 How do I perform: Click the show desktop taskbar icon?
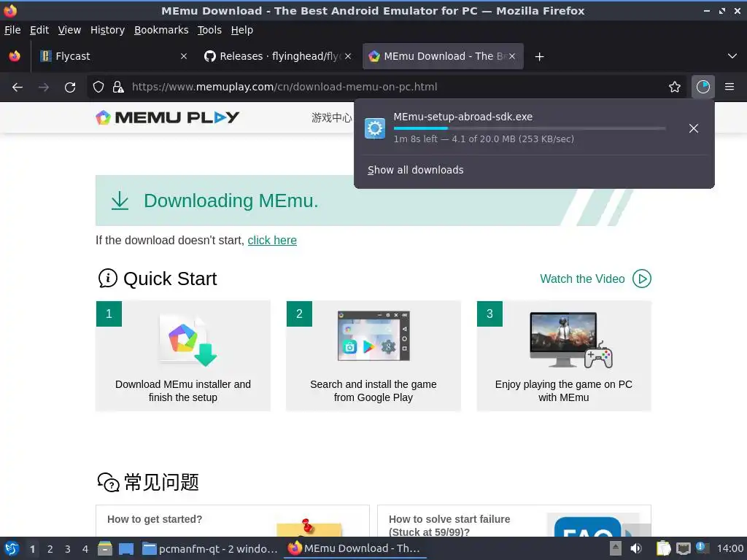click(125, 548)
